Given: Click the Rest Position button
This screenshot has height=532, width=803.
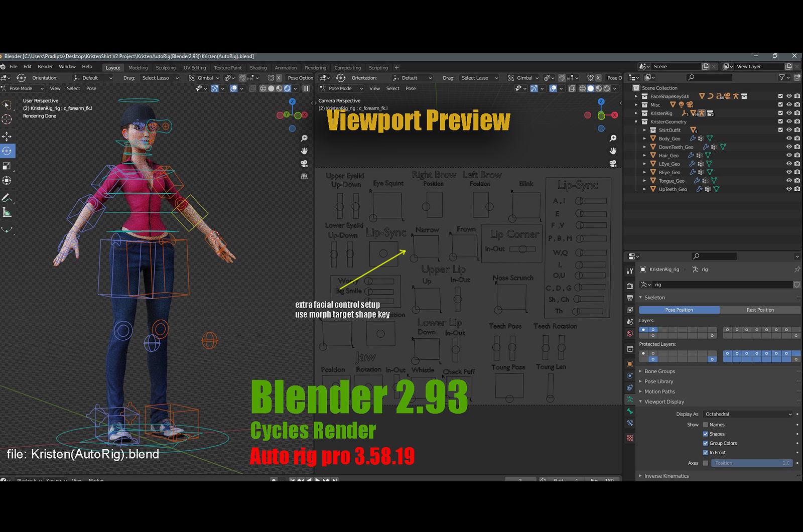Looking at the screenshot, I should click(760, 310).
